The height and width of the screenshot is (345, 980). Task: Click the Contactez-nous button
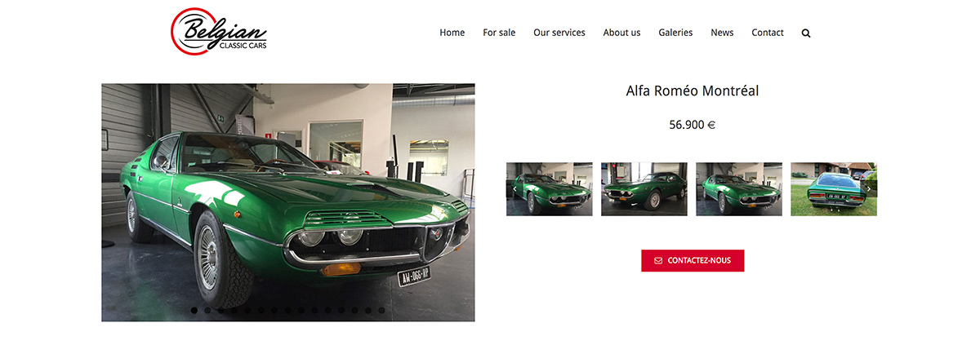[693, 260]
